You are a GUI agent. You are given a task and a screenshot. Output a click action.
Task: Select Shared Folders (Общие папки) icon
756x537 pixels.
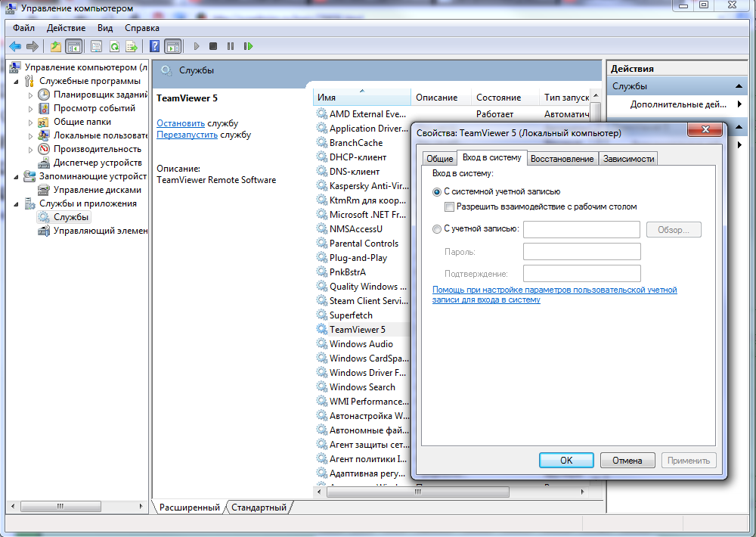(x=44, y=122)
